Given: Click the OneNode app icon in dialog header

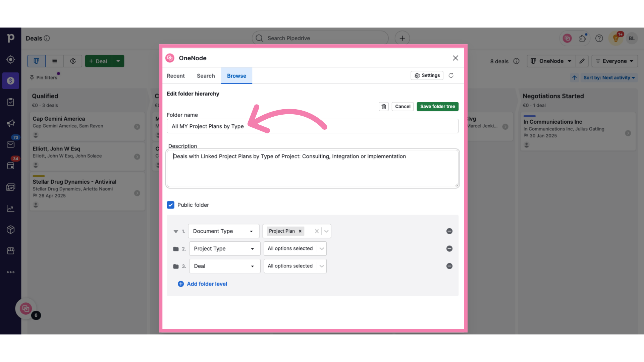Looking at the screenshot, I should pos(170,58).
